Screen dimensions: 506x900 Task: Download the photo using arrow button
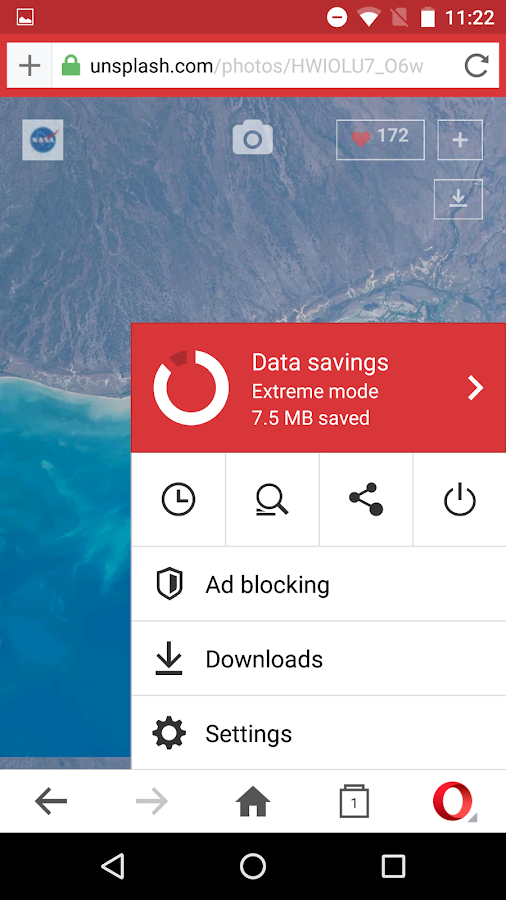tap(458, 199)
